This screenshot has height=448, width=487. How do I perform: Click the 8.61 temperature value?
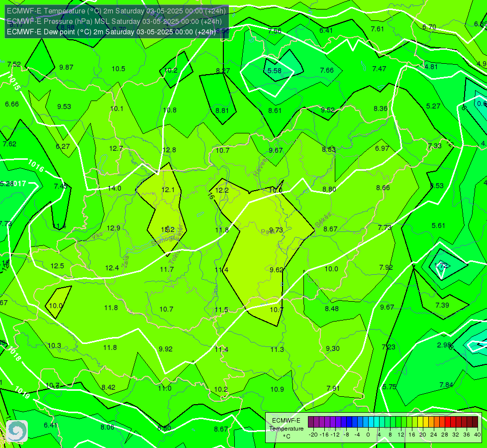coord(275,111)
